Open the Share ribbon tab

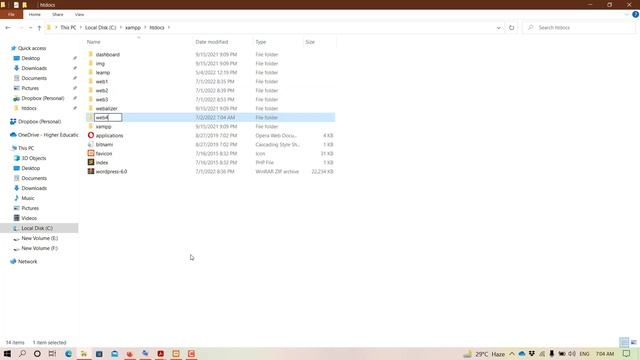tap(58, 14)
